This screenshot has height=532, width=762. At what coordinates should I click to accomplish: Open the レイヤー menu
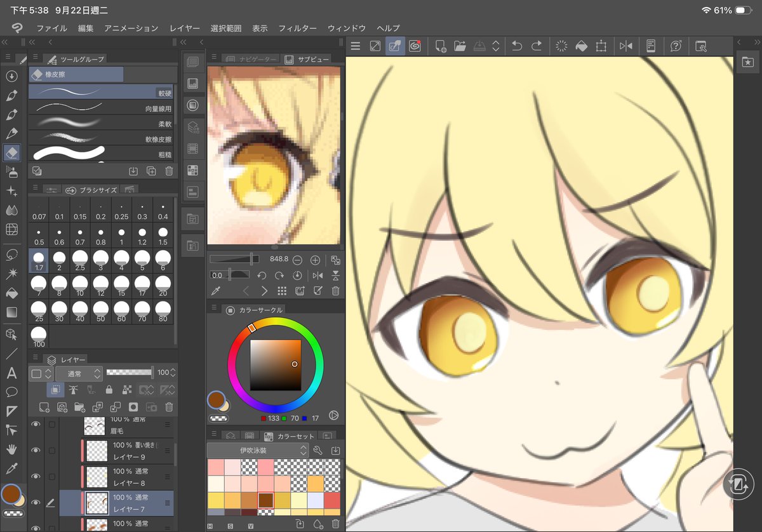point(185,29)
